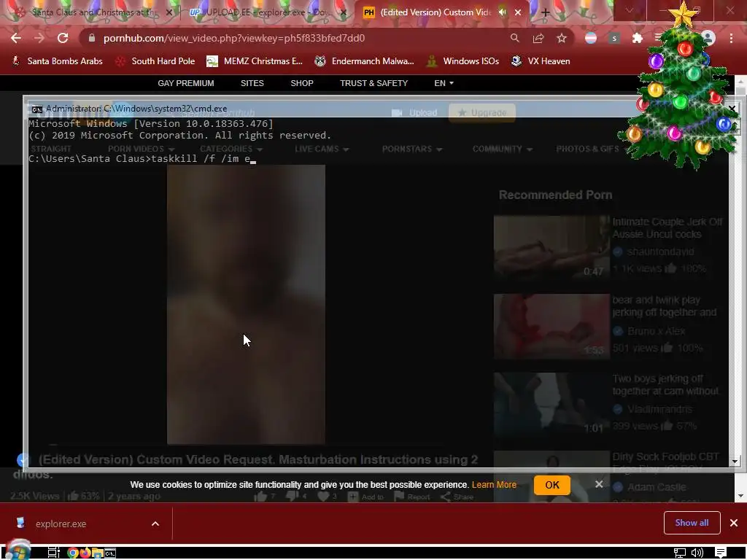Image resolution: width=747 pixels, height=560 pixels.
Task: Open the Windows Start menu
Action: point(18,551)
